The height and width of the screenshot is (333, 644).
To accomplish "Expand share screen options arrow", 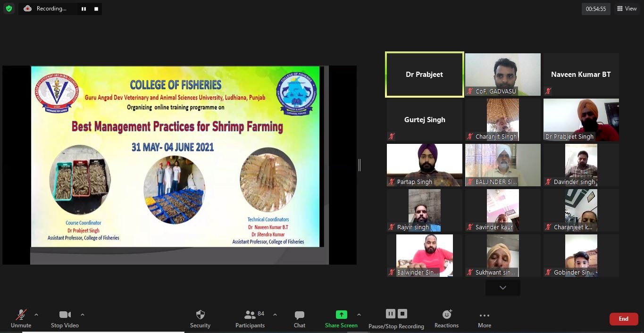I will [x=359, y=315].
